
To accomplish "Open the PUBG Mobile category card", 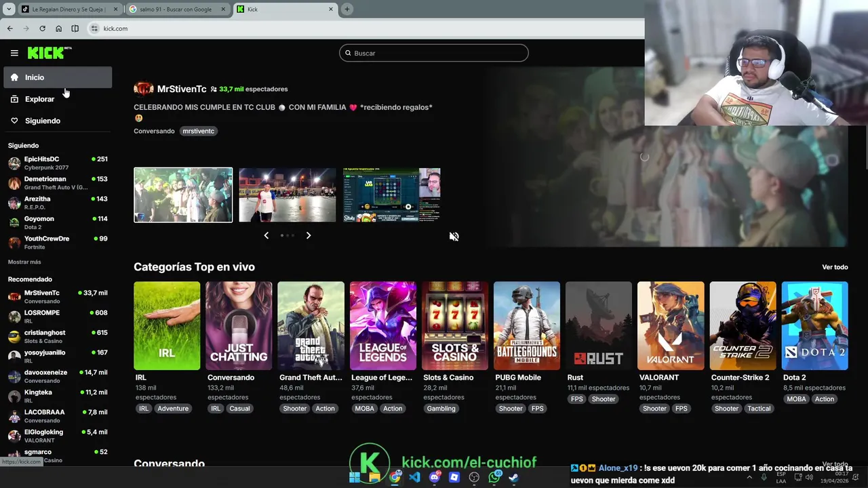I will click(527, 326).
